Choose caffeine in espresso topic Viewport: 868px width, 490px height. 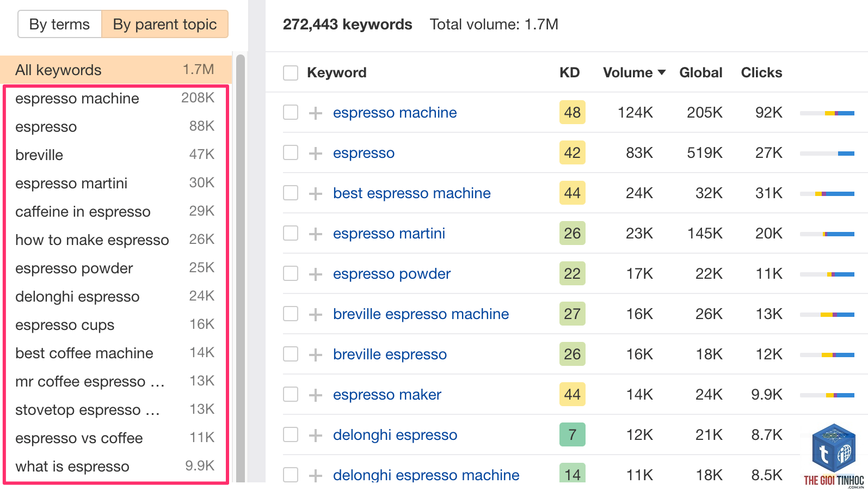click(x=115, y=212)
